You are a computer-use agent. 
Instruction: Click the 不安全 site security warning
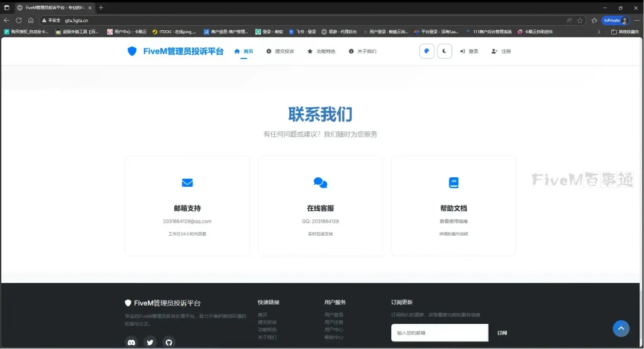click(51, 21)
